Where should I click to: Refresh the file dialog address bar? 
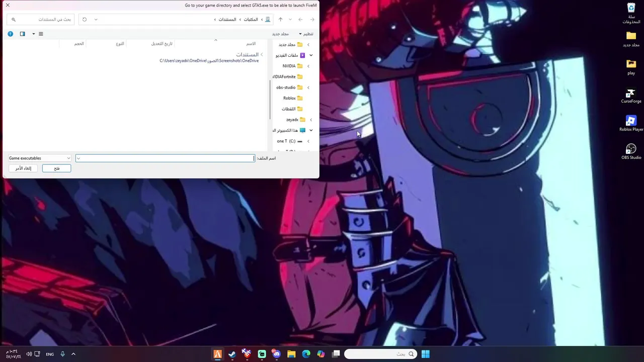85,20
